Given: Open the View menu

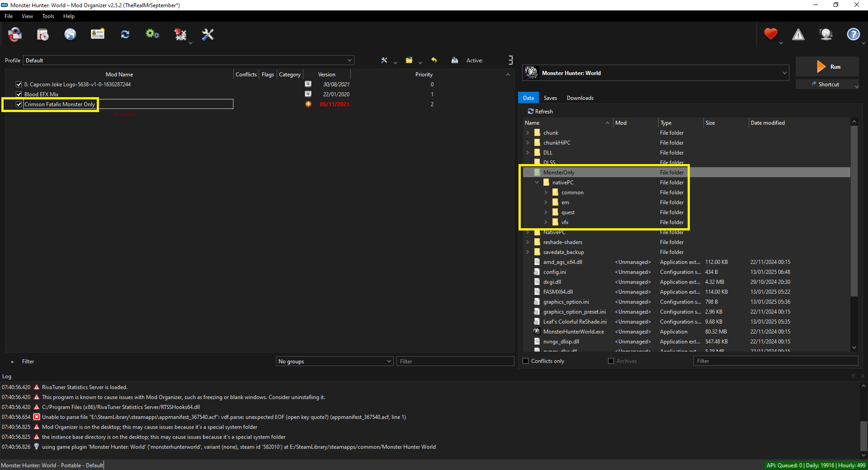Looking at the screenshot, I should (27, 16).
